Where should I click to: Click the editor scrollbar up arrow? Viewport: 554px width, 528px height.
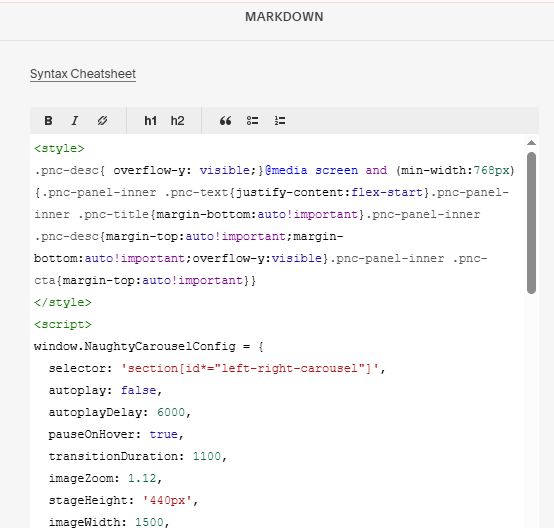pyautogui.click(x=531, y=143)
